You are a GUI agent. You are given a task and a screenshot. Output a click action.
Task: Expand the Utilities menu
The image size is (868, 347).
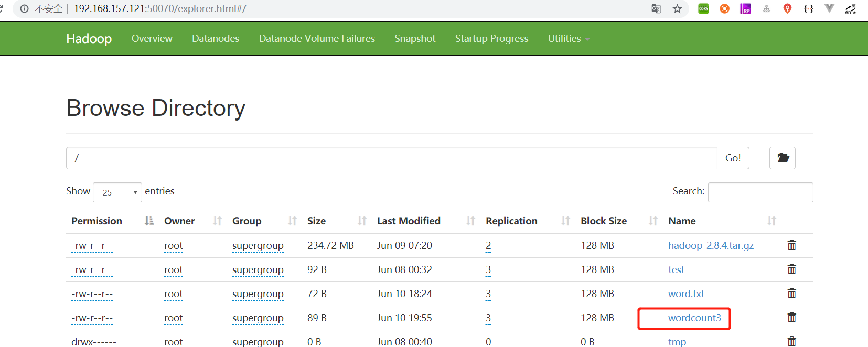tap(569, 39)
